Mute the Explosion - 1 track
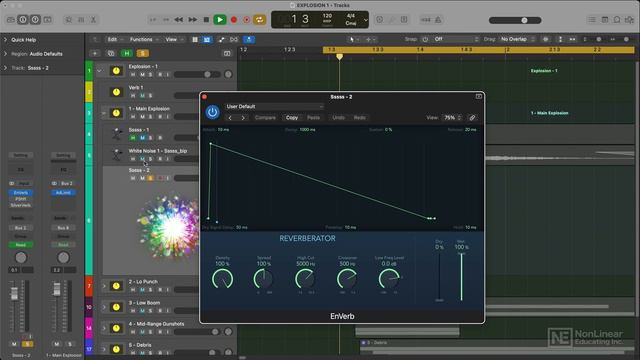The height and width of the screenshot is (360, 640). 142,75
